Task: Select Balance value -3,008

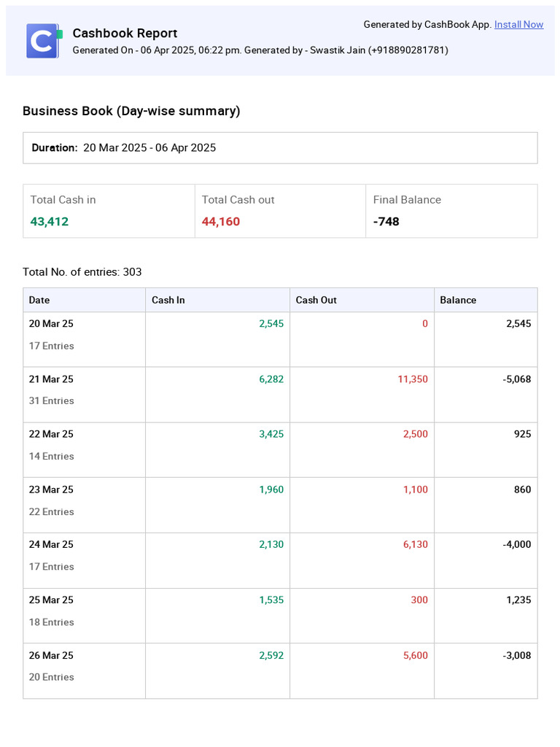Action: (x=517, y=656)
